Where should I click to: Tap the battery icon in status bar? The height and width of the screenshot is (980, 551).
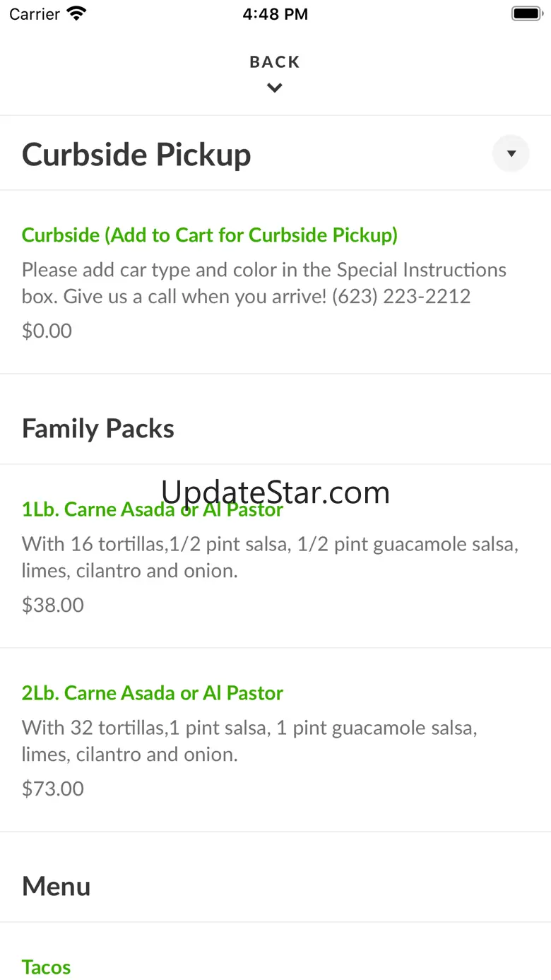(526, 13)
